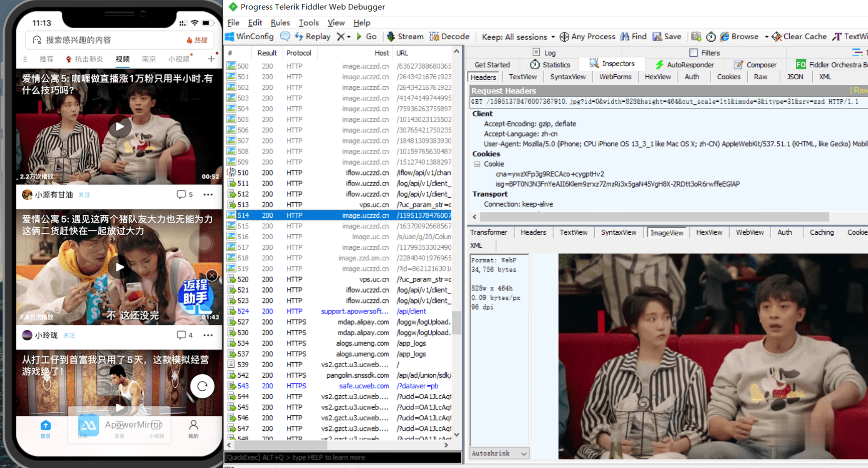Tap the phone refresh circle button
Image resolution: width=868 pixels, height=468 pixels.
[203, 386]
